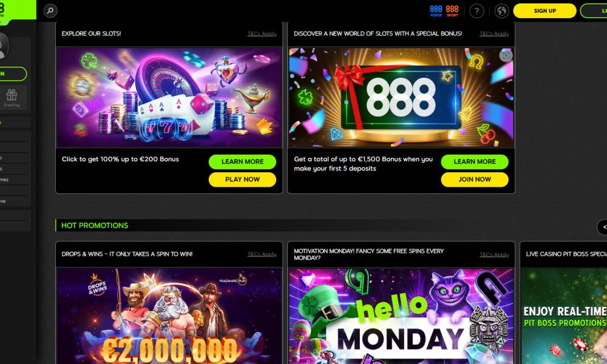Image resolution: width=607 pixels, height=364 pixels.
Task: Open T&Cs Apply on special bonus card
Action: (x=494, y=33)
